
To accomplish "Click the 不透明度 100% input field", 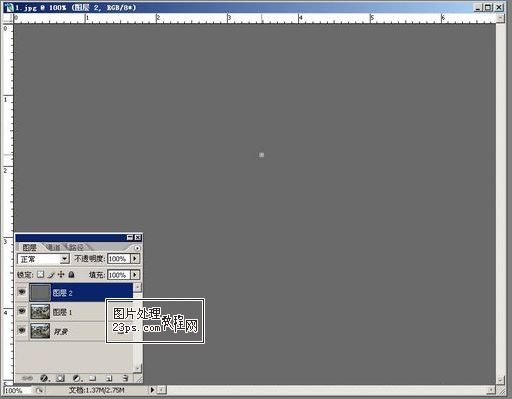I will [119, 258].
